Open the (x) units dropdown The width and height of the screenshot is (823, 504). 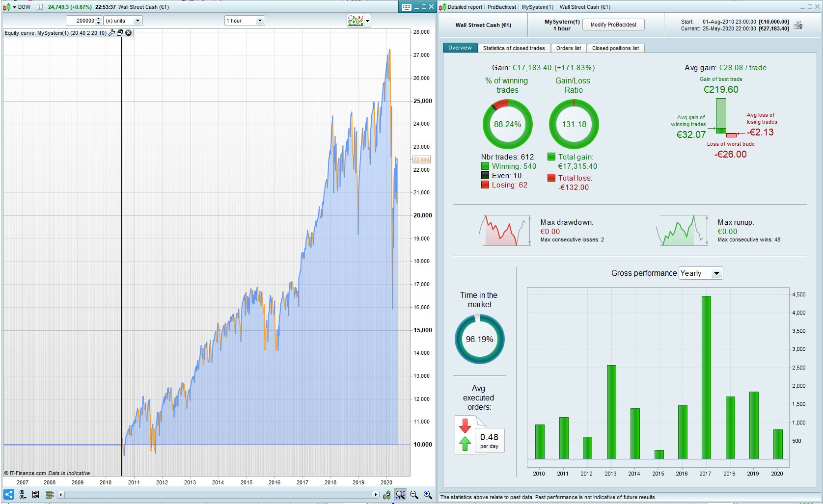coord(123,21)
